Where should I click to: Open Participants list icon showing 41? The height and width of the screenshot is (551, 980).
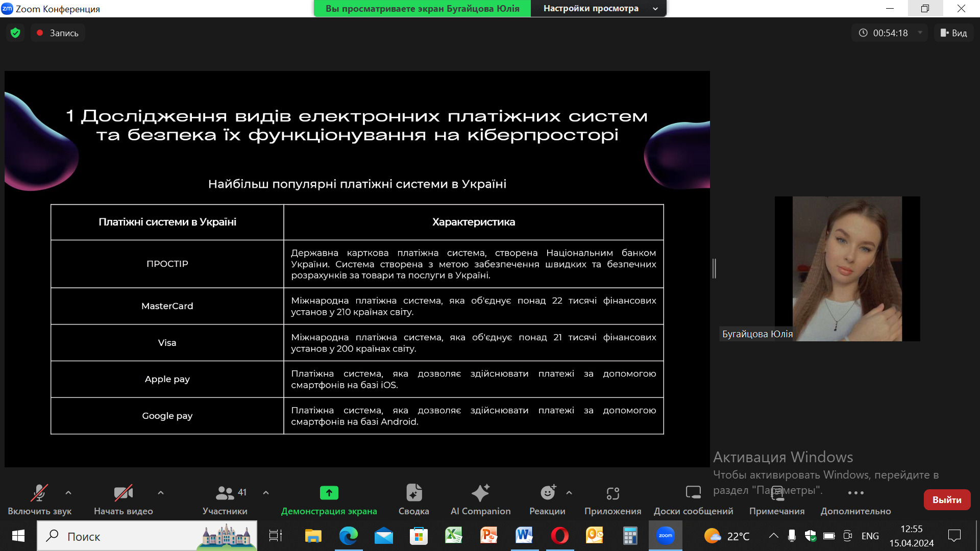(225, 493)
